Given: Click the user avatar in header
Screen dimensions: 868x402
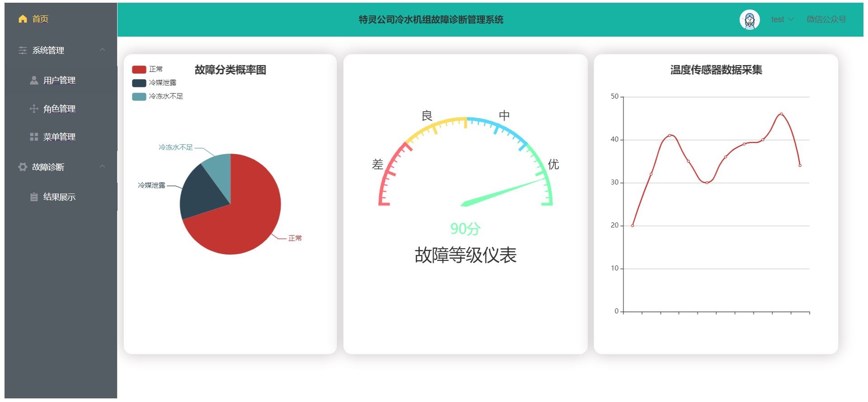Looking at the screenshot, I should click(749, 20).
